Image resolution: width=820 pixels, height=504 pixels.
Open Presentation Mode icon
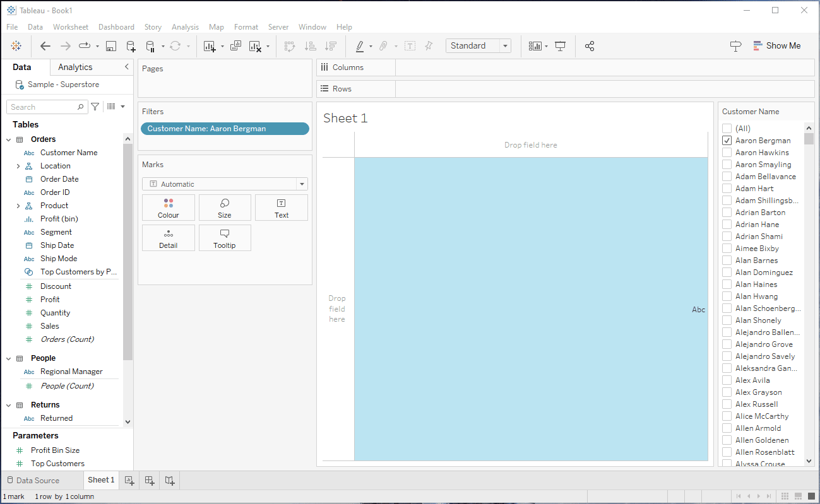[560, 46]
